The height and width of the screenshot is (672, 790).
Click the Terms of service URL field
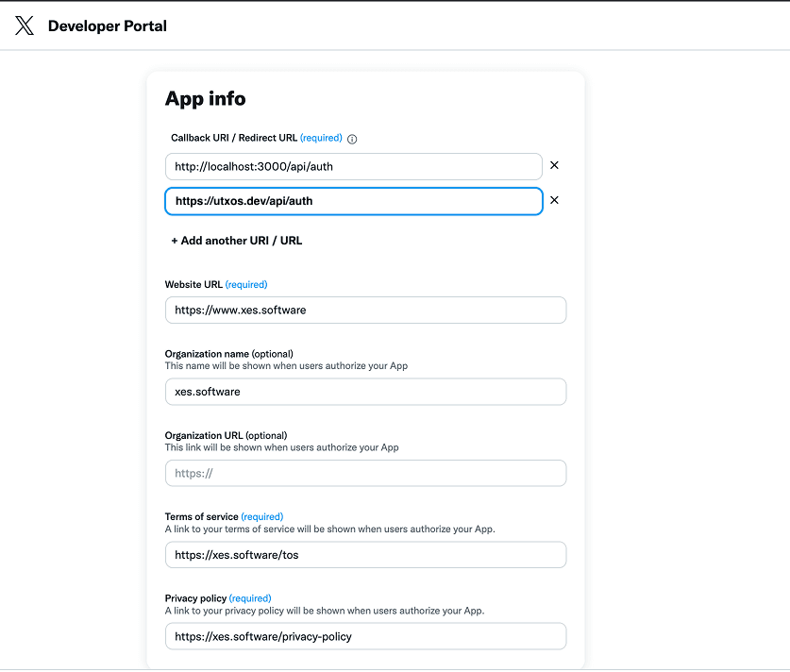pyautogui.click(x=365, y=554)
